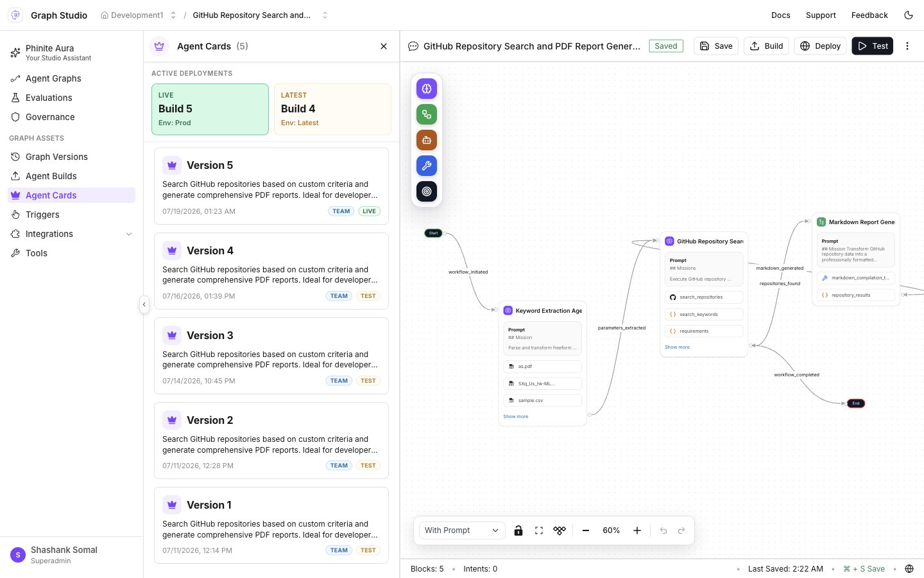Click the crown icon in Agent Cards header
Viewport: 924px width, 578px height.
point(159,46)
